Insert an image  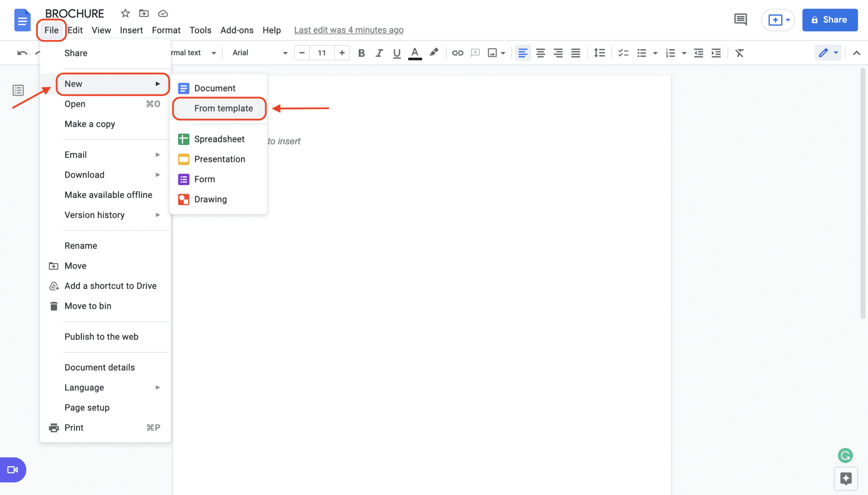pyautogui.click(x=492, y=53)
